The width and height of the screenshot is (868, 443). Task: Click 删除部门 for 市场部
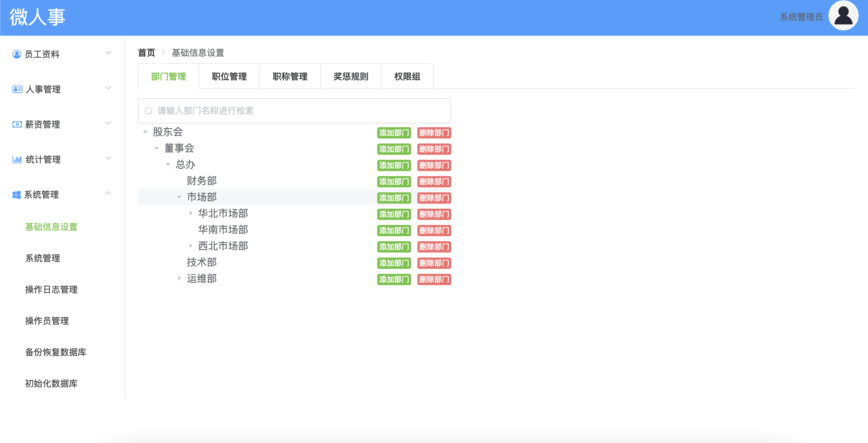coord(434,198)
